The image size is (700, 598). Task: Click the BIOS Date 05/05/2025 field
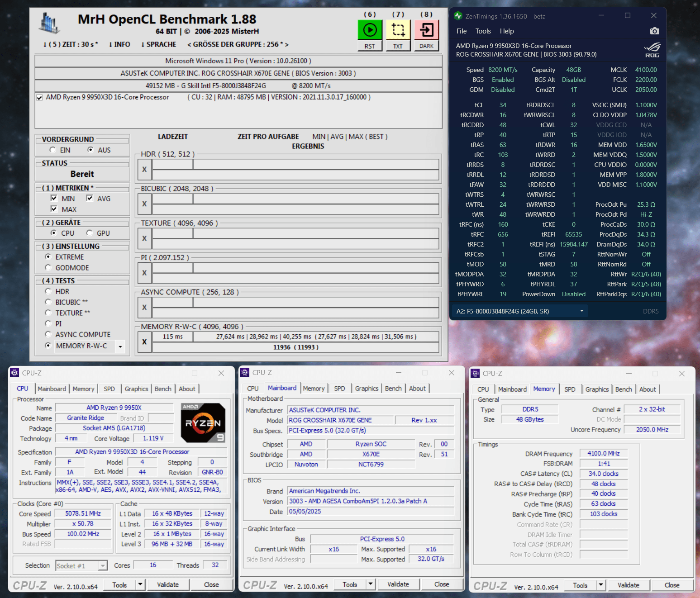(x=371, y=511)
